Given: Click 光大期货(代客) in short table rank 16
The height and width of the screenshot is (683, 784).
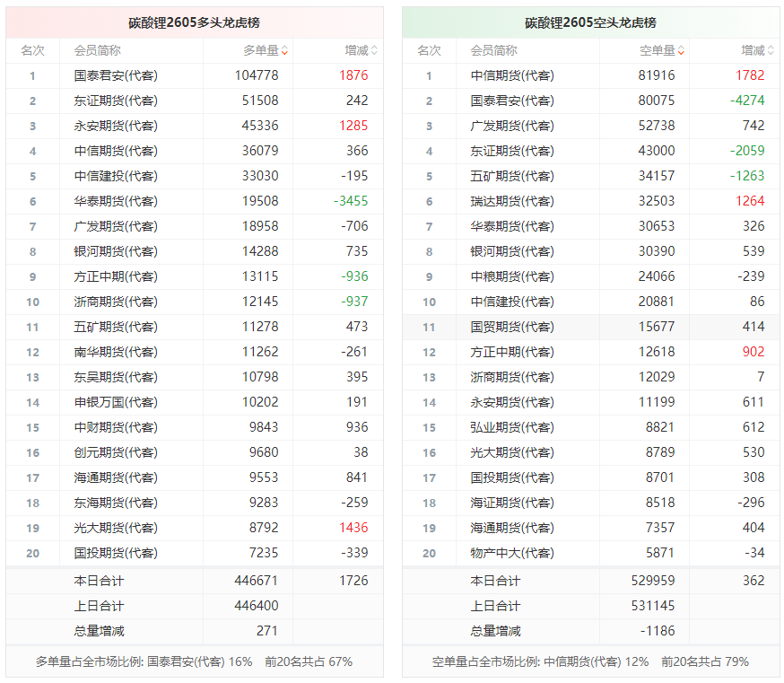Looking at the screenshot, I should tap(512, 452).
